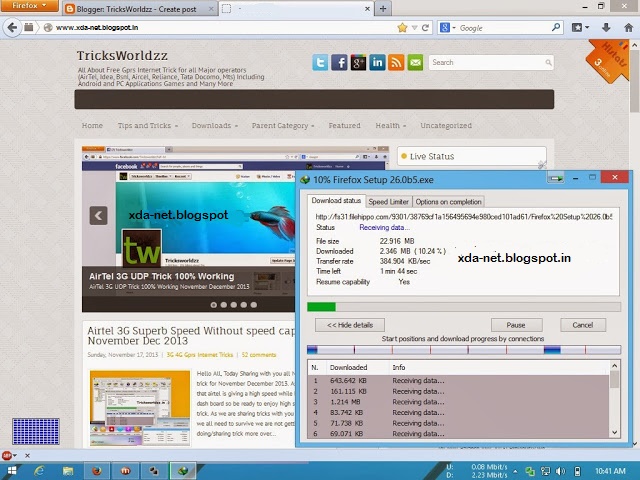The width and height of the screenshot is (640, 480).
Task: Expand the Parent Category menu
Action: click(283, 126)
